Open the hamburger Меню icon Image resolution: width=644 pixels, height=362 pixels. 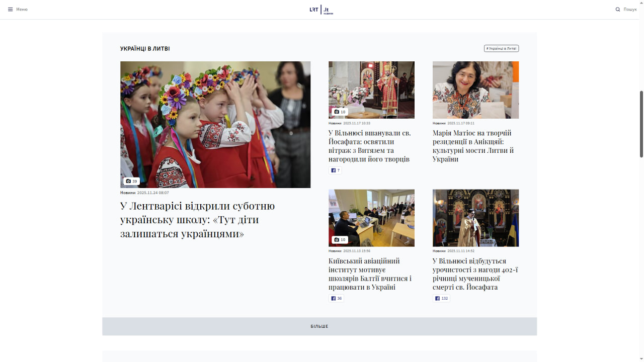[10, 10]
